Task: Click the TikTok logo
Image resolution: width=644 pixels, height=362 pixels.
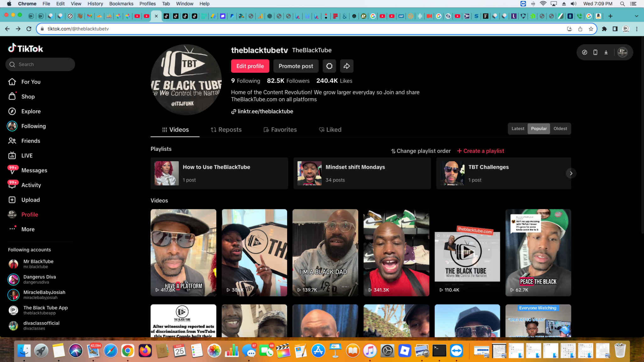Action: 25,48
